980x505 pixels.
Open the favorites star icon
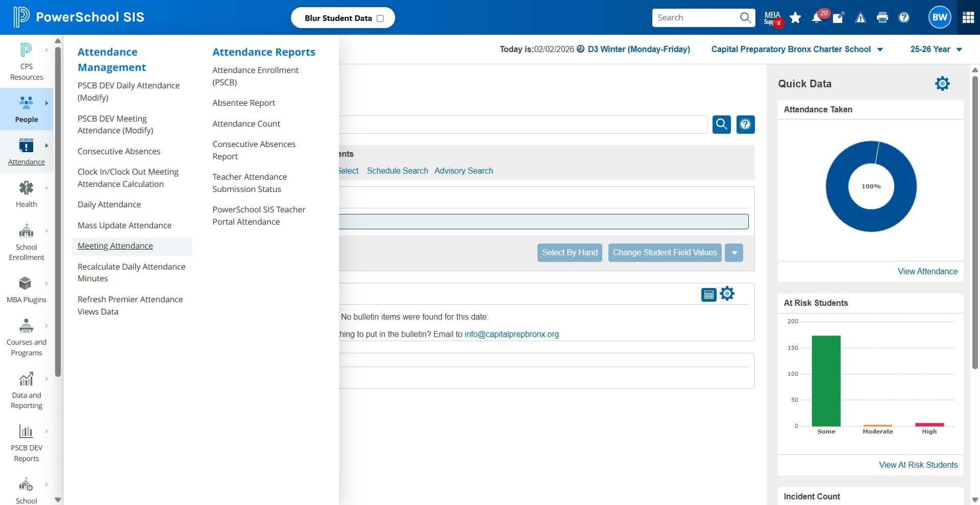pyautogui.click(x=795, y=18)
